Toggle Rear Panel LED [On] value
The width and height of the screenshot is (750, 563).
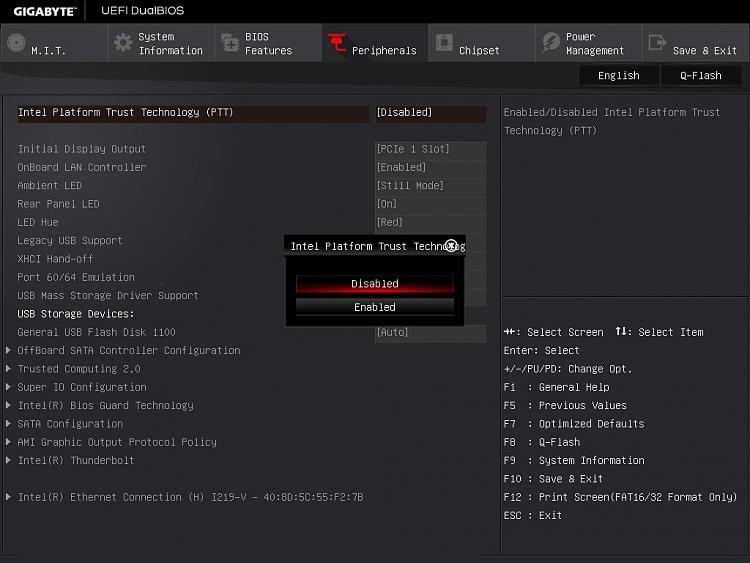click(430, 204)
